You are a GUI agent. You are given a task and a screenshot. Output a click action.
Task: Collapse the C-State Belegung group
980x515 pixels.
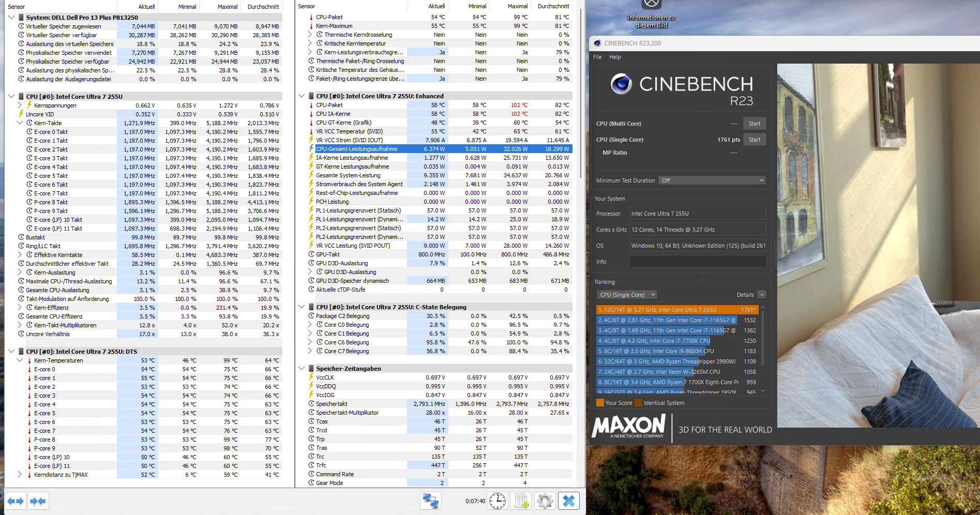click(301, 307)
